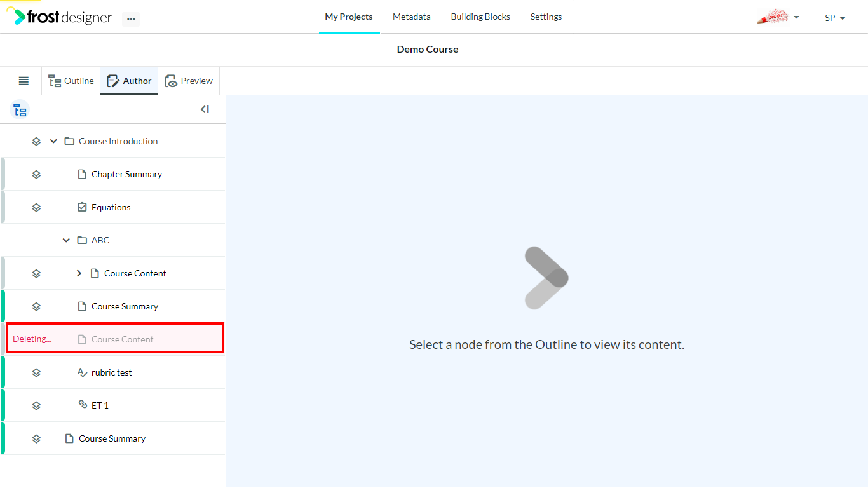
Task: Toggle the outline tree view icon
Action: click(x=20, y=110)
